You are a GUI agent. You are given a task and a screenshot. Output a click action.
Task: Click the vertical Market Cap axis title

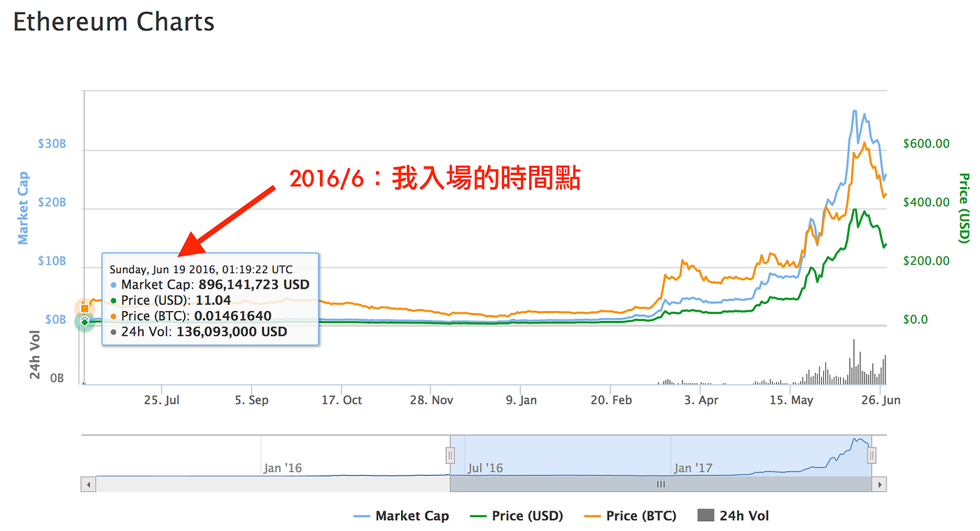[x=23, y=208]
